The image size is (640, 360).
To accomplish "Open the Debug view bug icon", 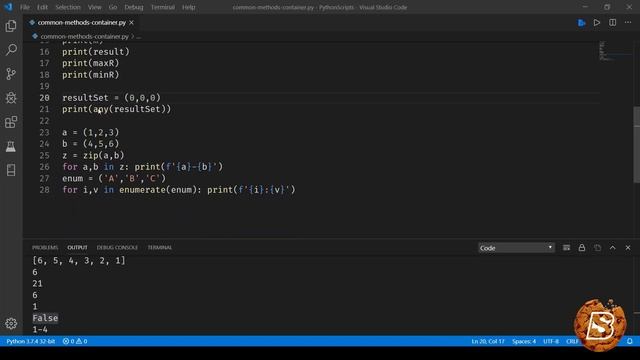I will point(11,98).
